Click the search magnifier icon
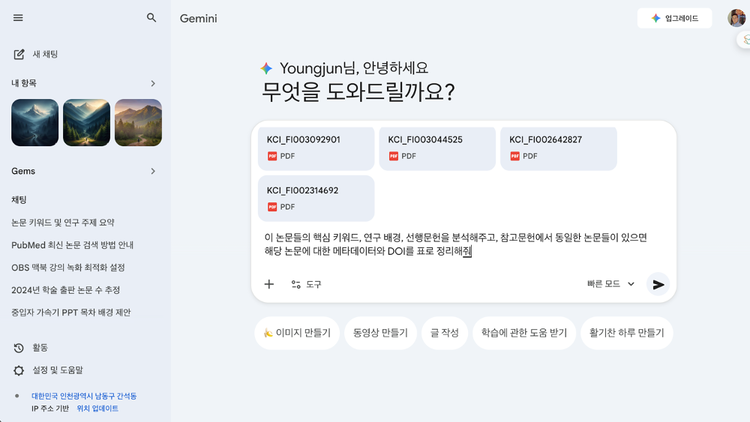The image size is (750, 422). click(x=152, y=18)
